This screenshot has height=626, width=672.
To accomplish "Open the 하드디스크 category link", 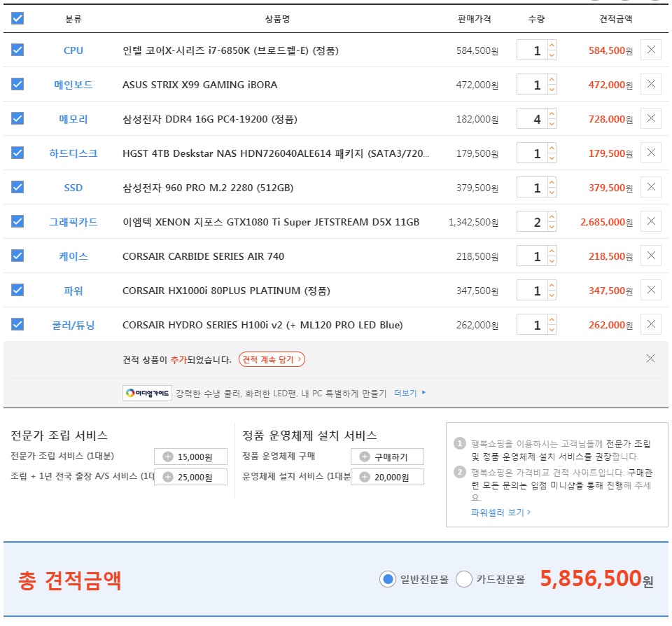I will tap(73, 153).
